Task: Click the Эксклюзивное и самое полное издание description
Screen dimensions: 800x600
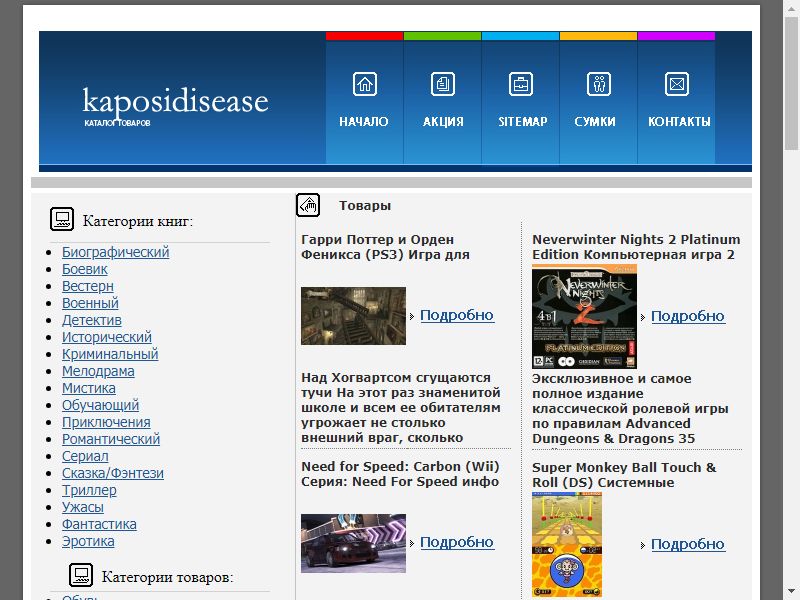Action: coord(630,409)
